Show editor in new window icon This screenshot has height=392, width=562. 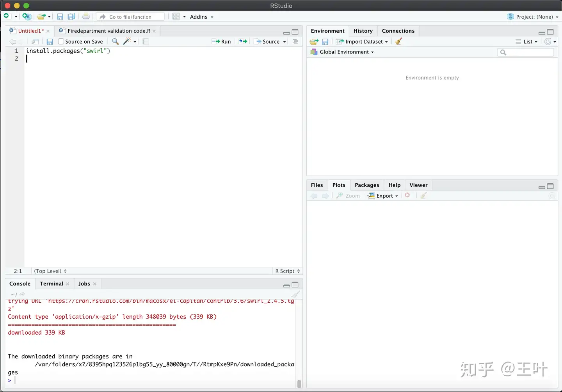[x=35, y=42]
